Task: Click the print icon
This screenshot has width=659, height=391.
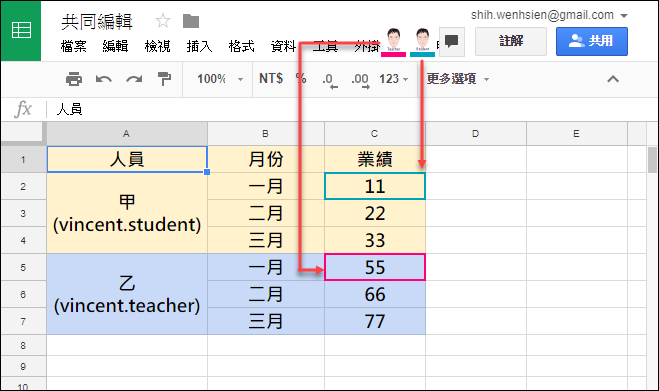Action: click(x=74, y=79)
